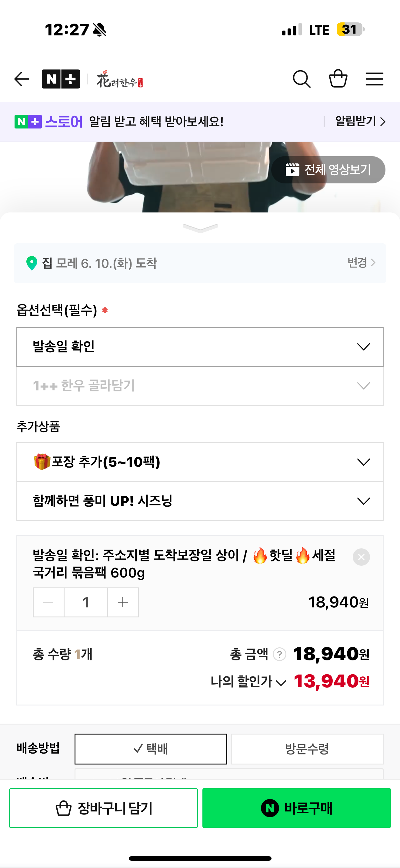Image resolution: width=400 pixels, height=868 pixels.
Task: Tap the search magnifier icon
Action: (x=302, y=79)
